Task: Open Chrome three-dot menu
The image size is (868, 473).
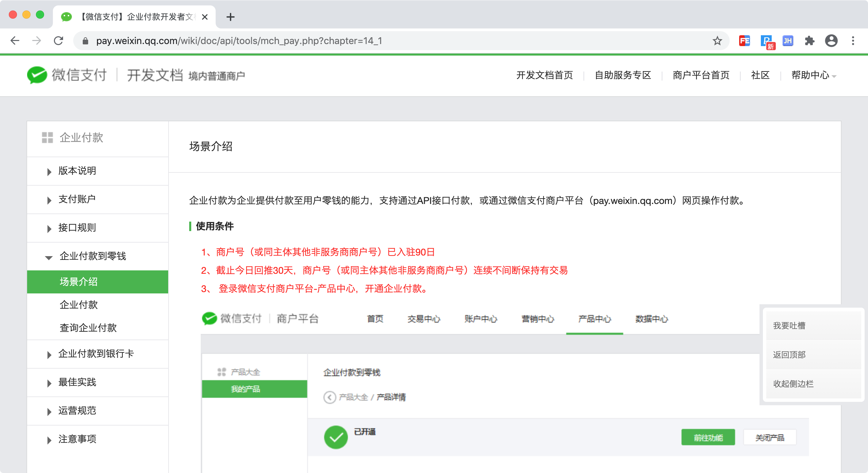Action: (853, 41)
